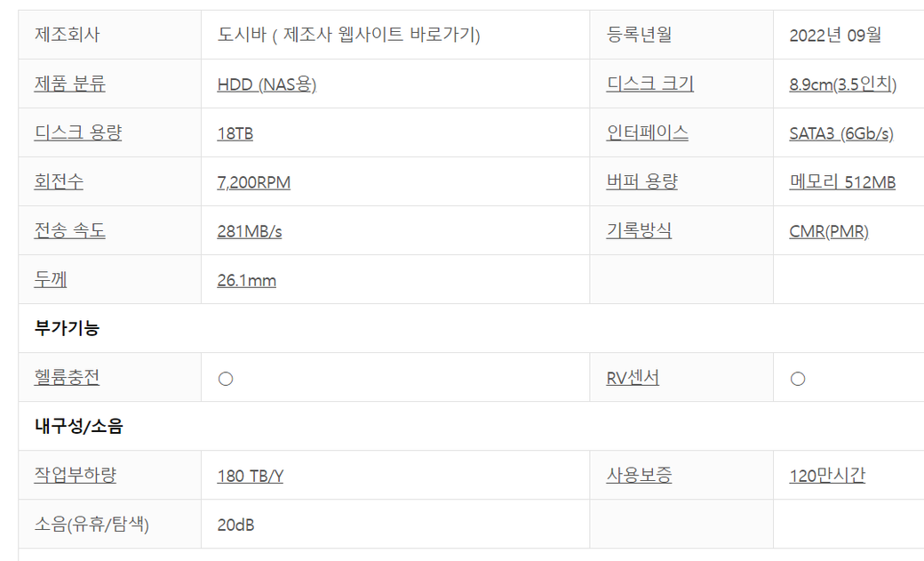Click the 디스크 크기 label link
Viewport: 924px width, 561px height.
[649, 84]
